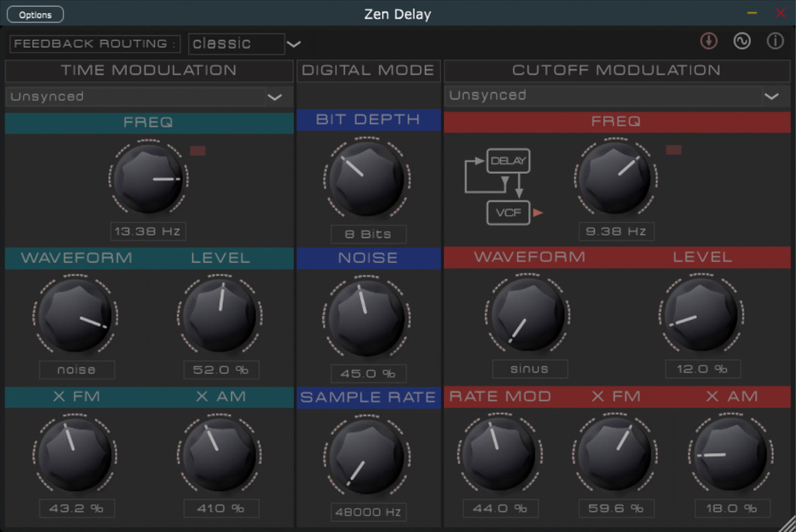Click the sine wave icon
Viewport: 796px width, 532px height.
click(742, 41)
